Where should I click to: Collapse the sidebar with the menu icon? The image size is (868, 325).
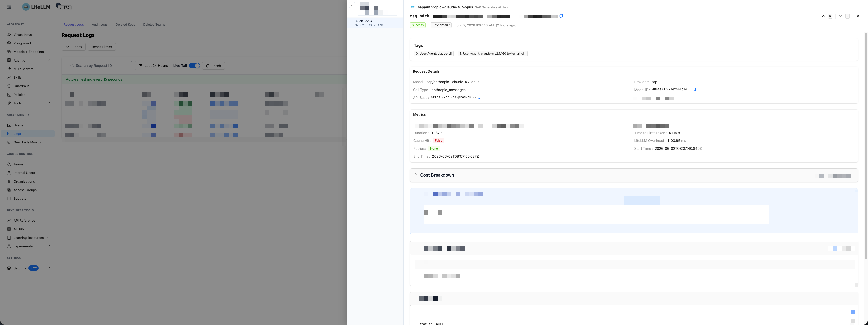[x=9, y=7]
